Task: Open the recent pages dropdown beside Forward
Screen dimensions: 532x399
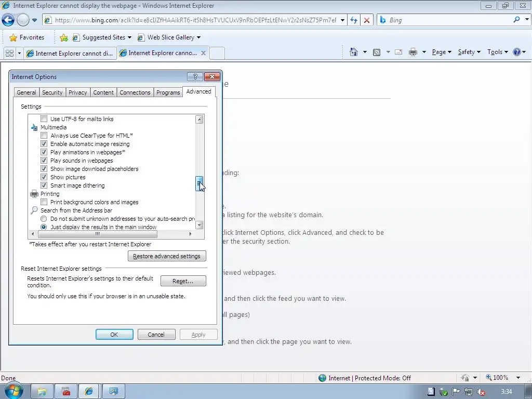Action: 35,20
